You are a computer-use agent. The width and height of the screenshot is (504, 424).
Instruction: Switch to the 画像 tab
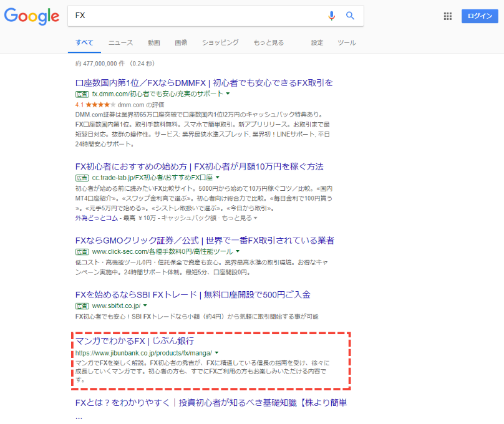point(181,43)
